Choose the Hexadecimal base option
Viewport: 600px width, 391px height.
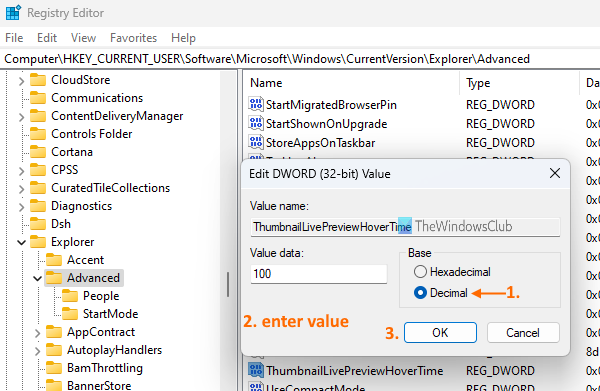[x=452, y=272]
